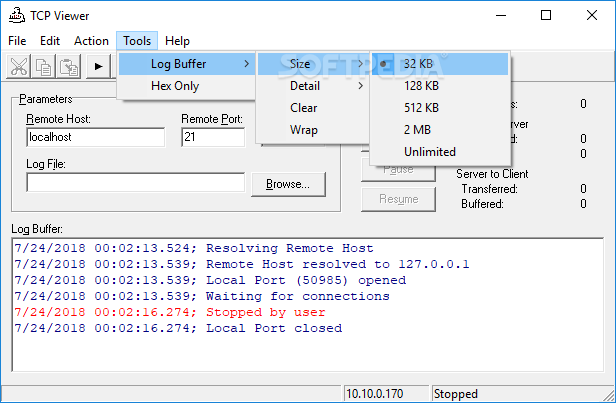Click the window resize grip corner
This screenshot has height=403, width=616.
[609, 396]
